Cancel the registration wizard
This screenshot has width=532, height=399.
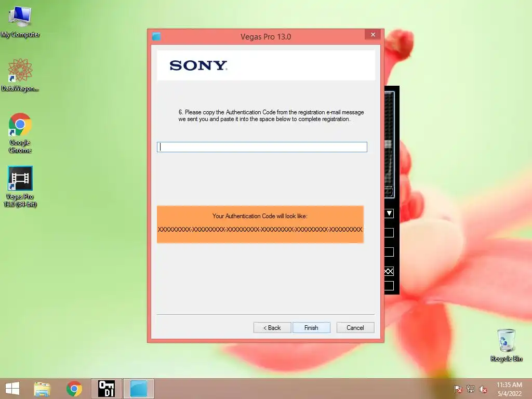coord(355,327)
